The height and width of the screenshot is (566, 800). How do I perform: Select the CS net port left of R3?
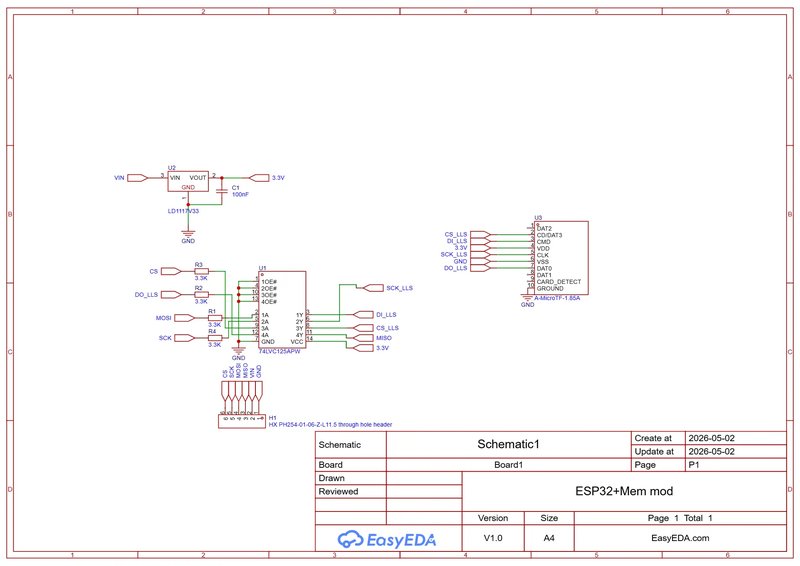(171, 271)
